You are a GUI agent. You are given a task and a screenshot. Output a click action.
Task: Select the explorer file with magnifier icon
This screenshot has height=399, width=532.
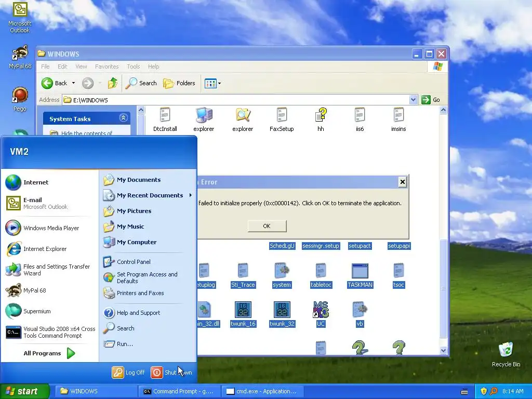[x=243, y=119]
